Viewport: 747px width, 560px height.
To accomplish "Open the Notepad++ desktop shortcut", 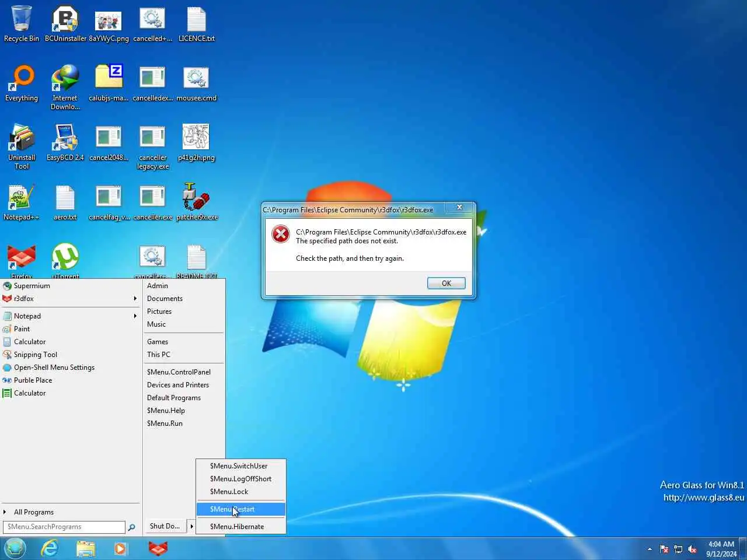I will tap(22, 202).
